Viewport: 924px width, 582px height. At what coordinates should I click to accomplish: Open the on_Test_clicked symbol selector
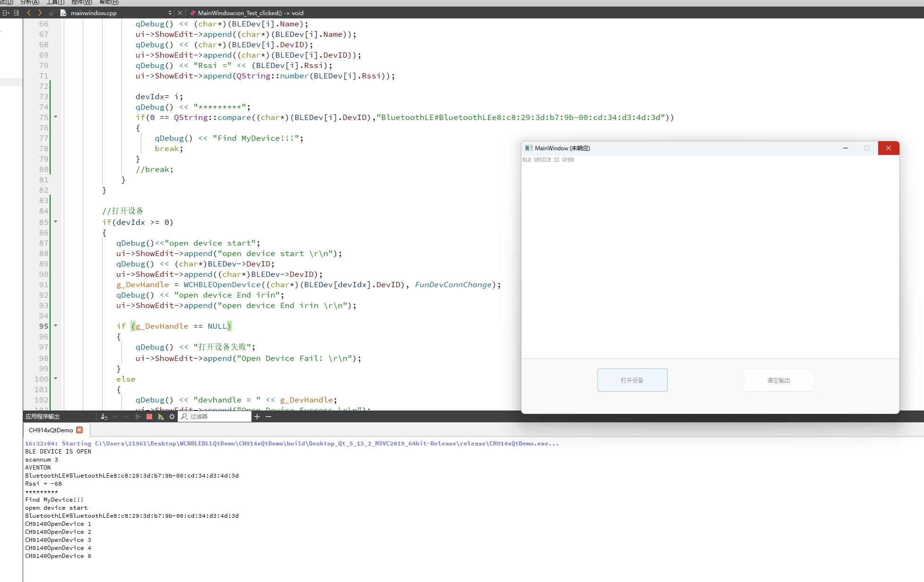coord(250,13)
